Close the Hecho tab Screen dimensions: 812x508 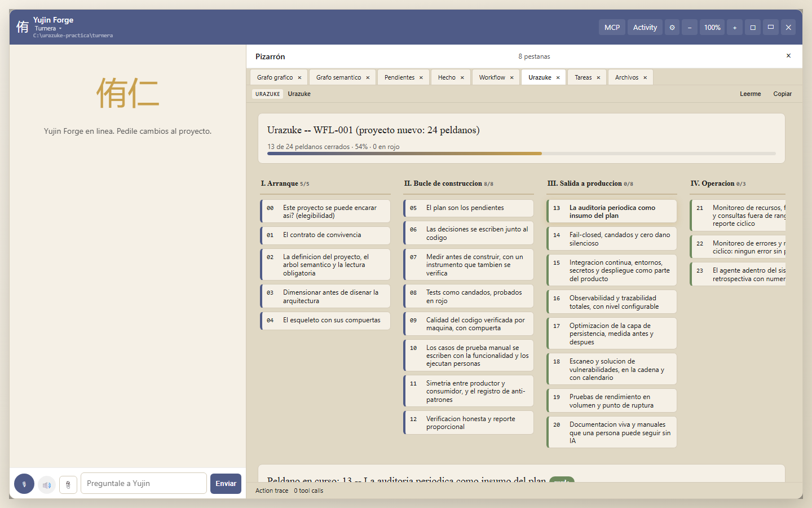(462, 78)
